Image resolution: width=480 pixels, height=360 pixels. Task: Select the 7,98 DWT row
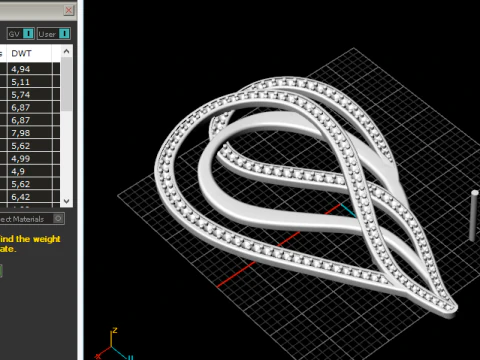pos(30,133)
